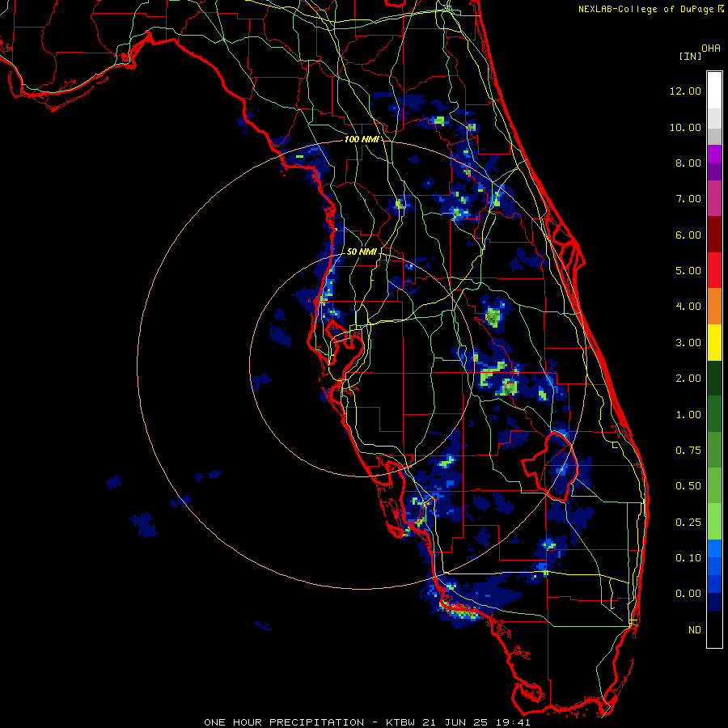Click the OHA product label
728x728 pixels.
coord(711,49)
